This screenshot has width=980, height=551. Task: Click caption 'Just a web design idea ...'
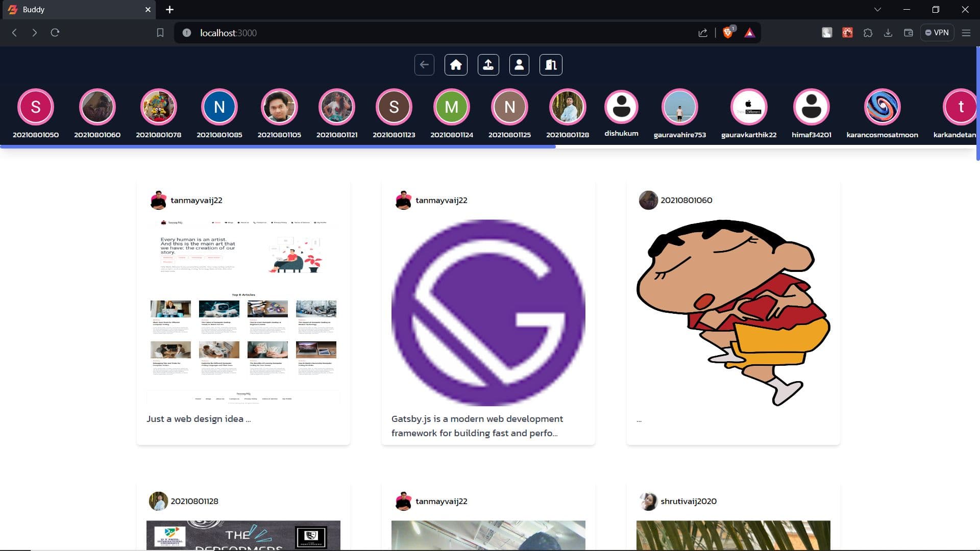199,419
